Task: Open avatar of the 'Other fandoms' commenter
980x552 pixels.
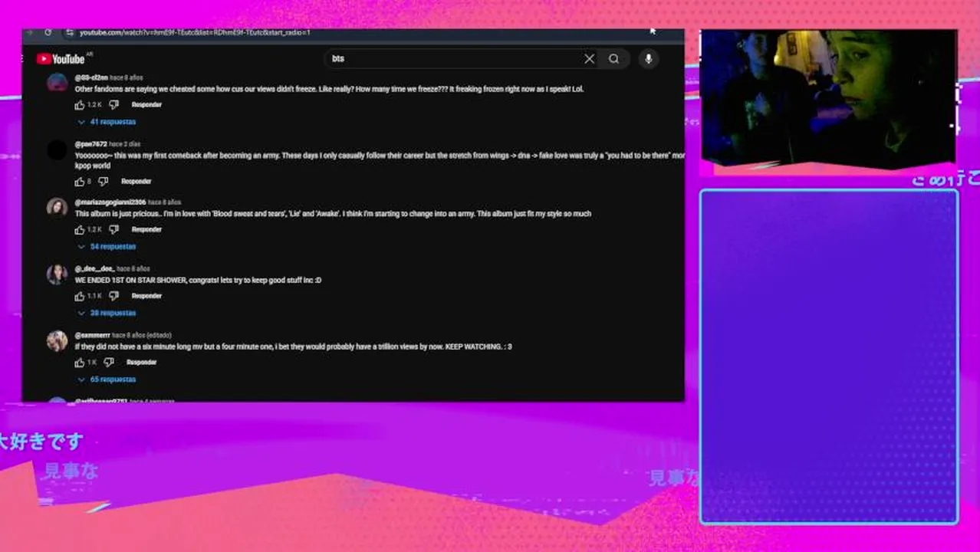Action: (57, 83)
